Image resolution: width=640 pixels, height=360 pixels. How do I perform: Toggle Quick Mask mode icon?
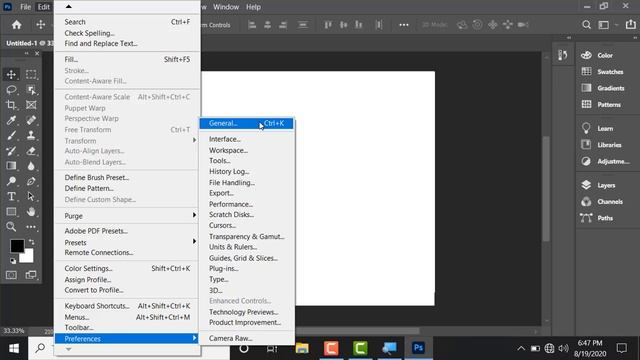[x=11, y=275]
